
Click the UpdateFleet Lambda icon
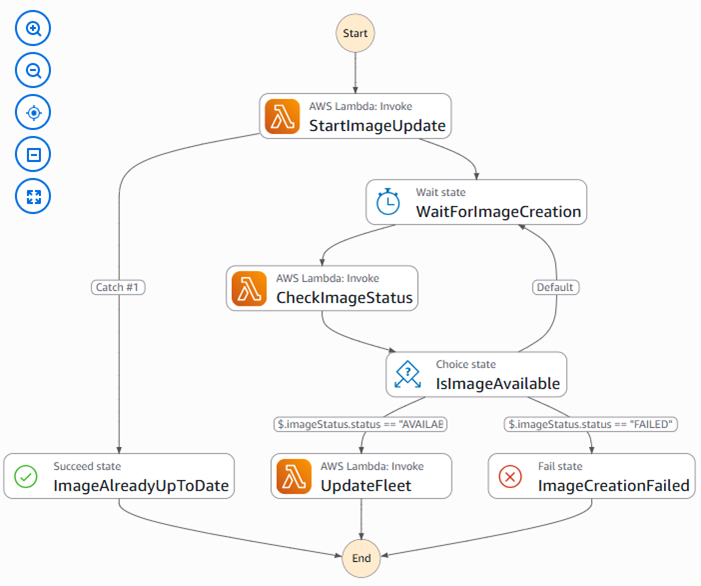click(x=294, y=476)
